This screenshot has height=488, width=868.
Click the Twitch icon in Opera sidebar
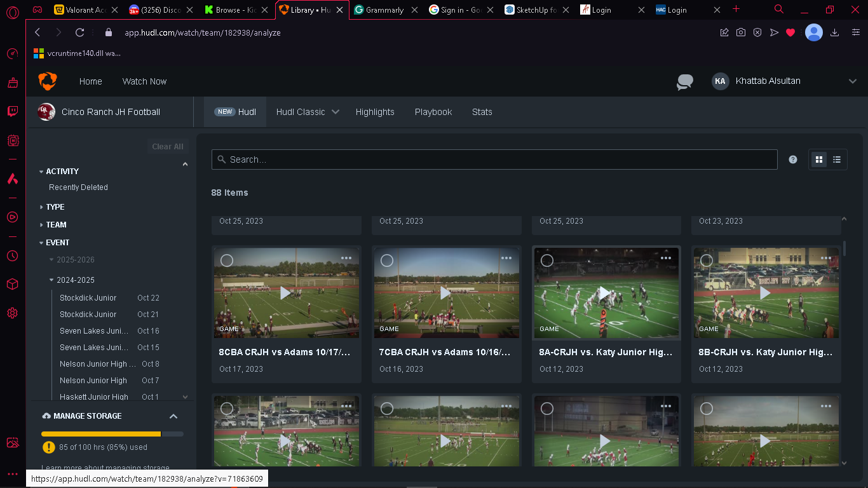[x=12, y=112]
